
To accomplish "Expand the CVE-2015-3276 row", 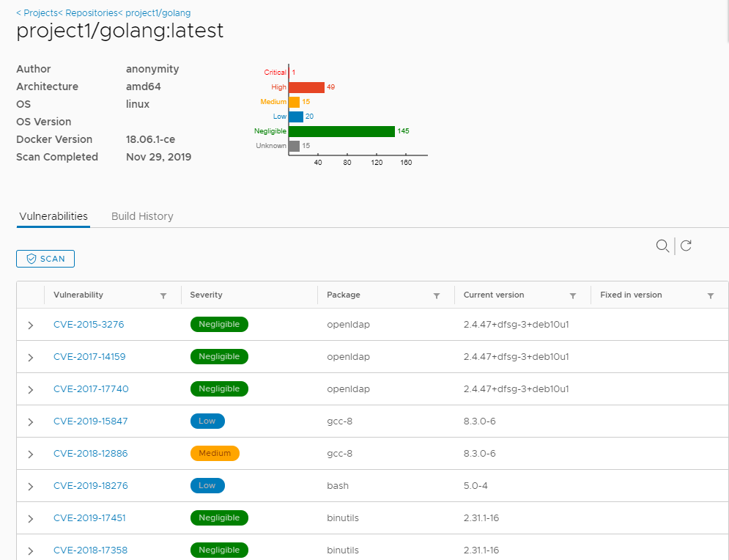I will pos(31,325).
